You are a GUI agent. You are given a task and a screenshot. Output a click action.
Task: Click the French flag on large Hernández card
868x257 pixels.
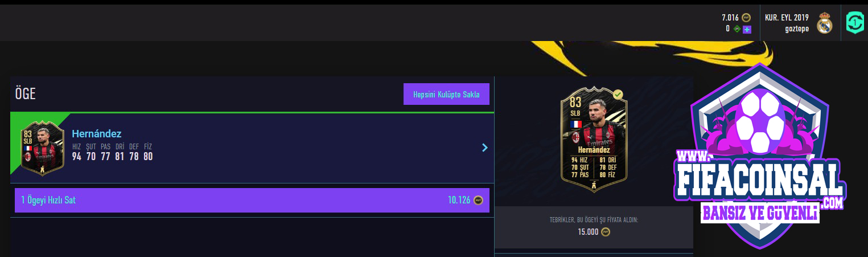tap(576, 124)
